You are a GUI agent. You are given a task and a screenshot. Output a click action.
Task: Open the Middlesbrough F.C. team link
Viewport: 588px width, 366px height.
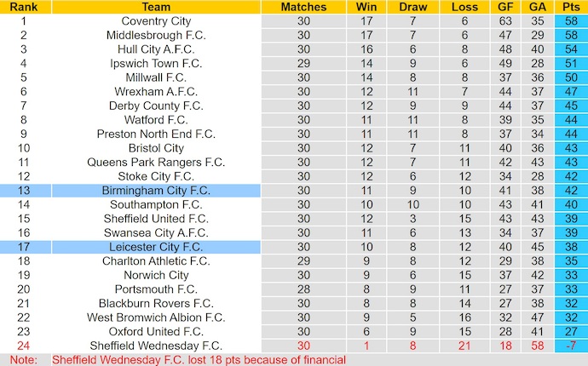coord(156,35)
